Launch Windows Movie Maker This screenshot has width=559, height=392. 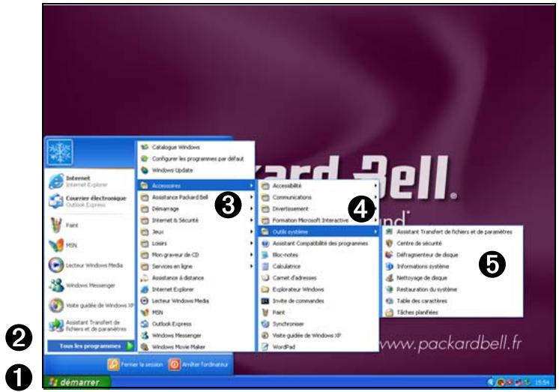pos(196,347)
